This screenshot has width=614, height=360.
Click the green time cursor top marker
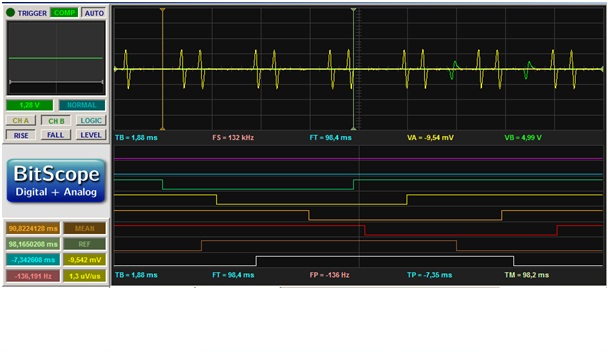point(354,9)
